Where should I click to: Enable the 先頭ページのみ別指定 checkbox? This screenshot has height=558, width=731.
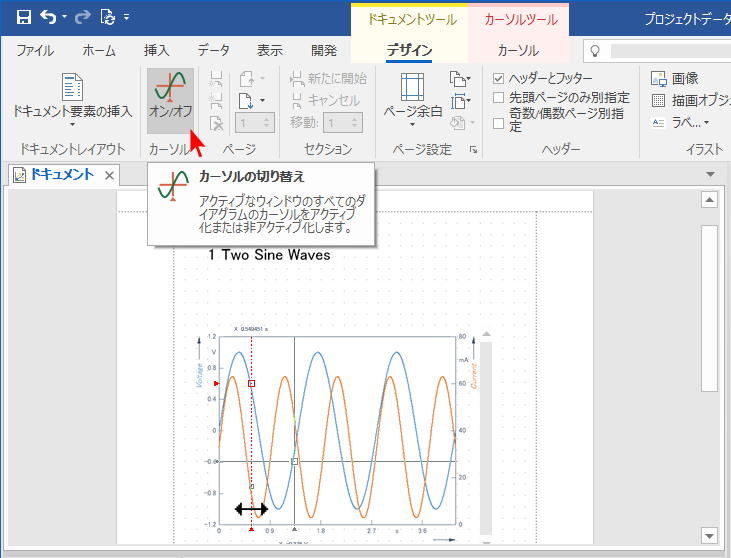point(498,97)
